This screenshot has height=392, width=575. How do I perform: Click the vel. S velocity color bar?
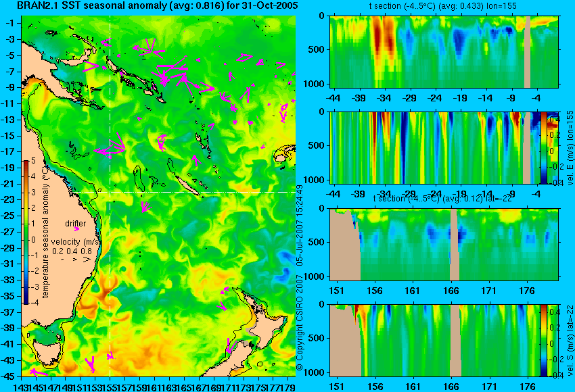[543, 341]
